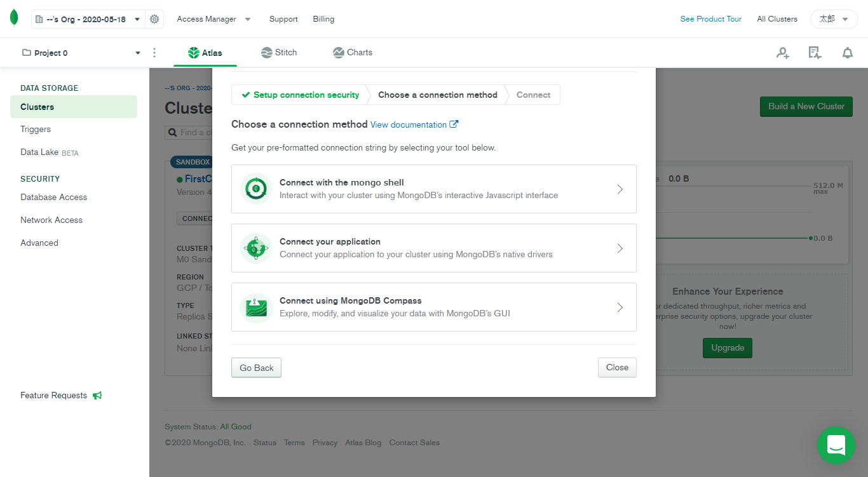The width and height of the screenshot is (868, 477).
Task: Open the activity feed icon
Action: click(x=815, y=53)
